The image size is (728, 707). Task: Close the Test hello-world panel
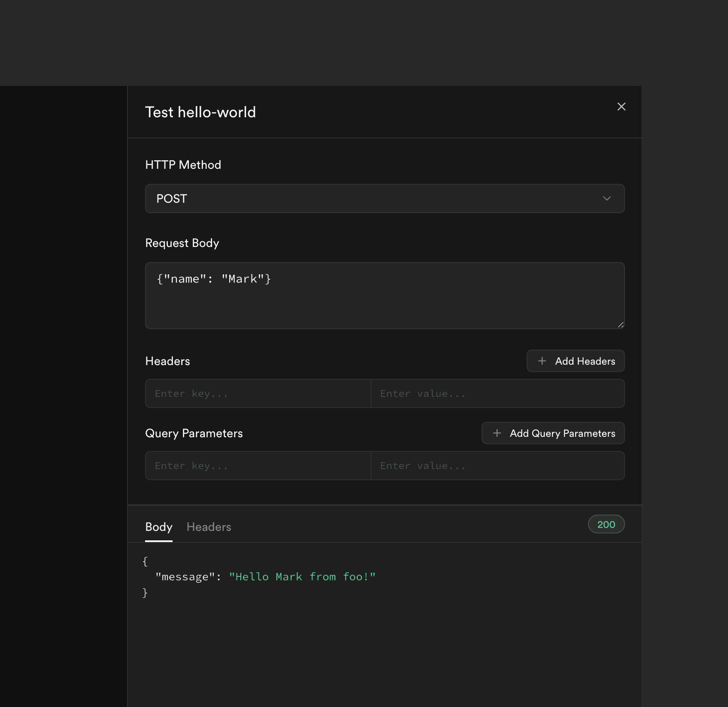(x=621, y=107)
